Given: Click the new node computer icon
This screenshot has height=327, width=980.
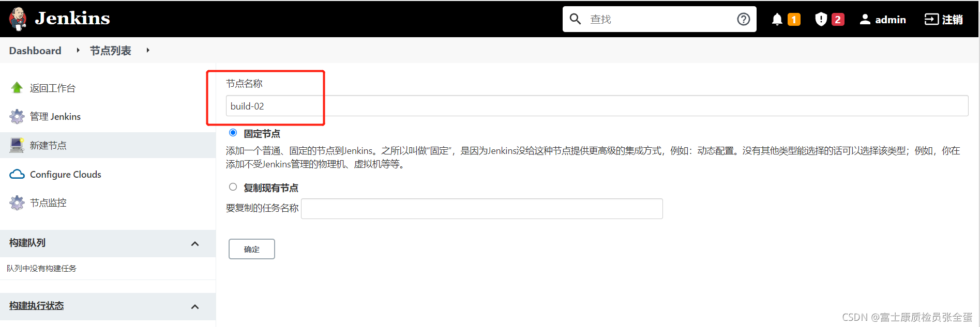Looking at the screenshot, I should pos(17,146).
